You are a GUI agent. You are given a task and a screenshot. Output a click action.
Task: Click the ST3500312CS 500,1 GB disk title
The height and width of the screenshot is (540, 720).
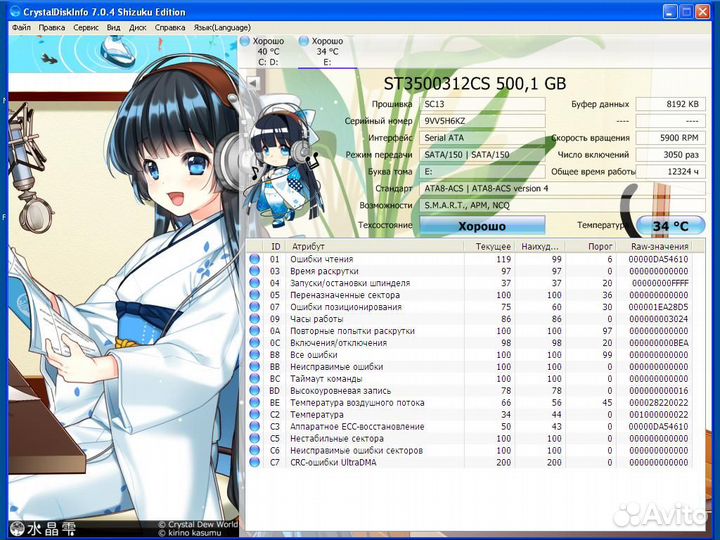click(475, 84)
